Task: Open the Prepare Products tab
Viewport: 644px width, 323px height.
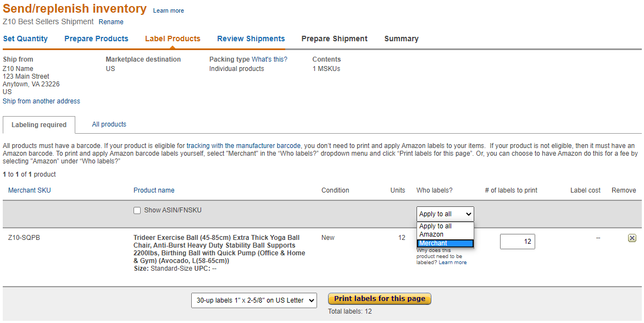Action: 96,39
